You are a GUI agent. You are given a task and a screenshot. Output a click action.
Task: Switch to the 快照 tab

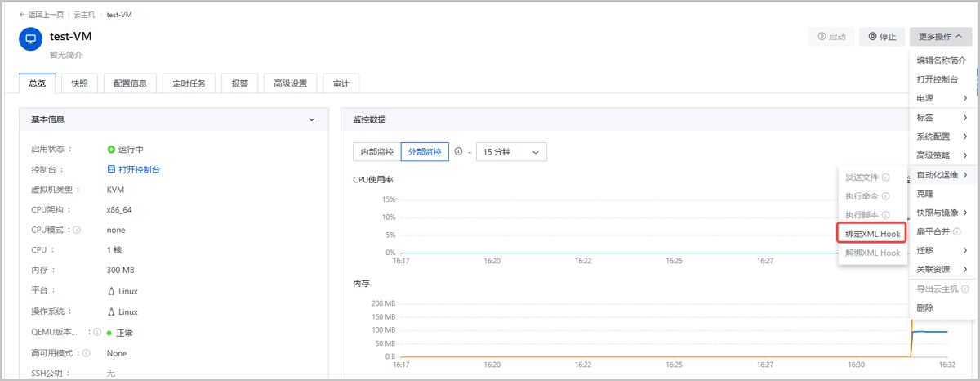tap(79, 83)
